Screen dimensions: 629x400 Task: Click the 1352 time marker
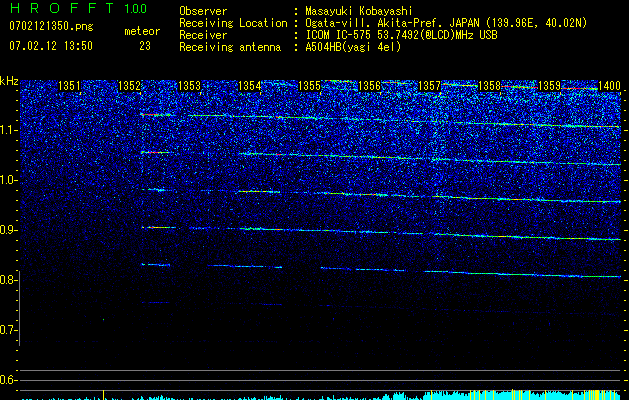pyautogui.click(x=130, y=86)
